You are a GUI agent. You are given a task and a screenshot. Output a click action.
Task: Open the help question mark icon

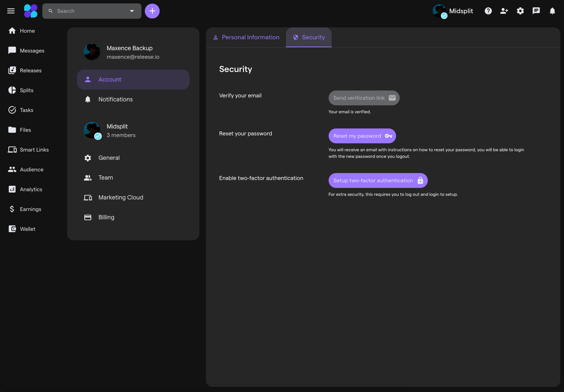[x=488, y=11]
